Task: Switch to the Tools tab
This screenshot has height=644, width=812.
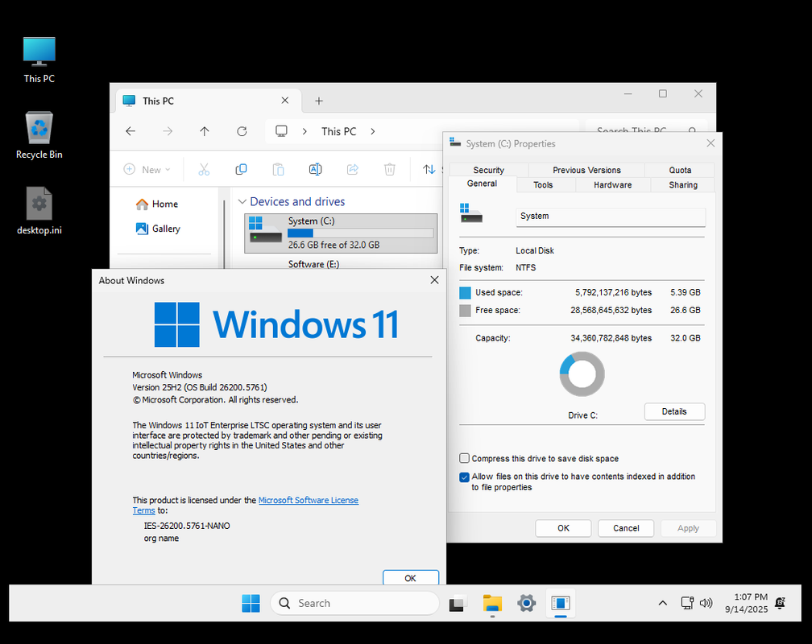Action: [x=543, y=185]
